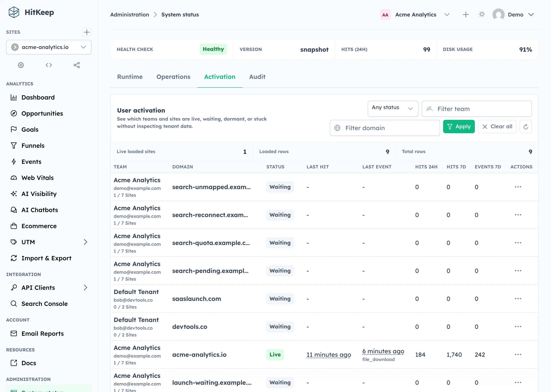Toggle light/dark theme sun icon
The image size is (551, 392).
482,15
